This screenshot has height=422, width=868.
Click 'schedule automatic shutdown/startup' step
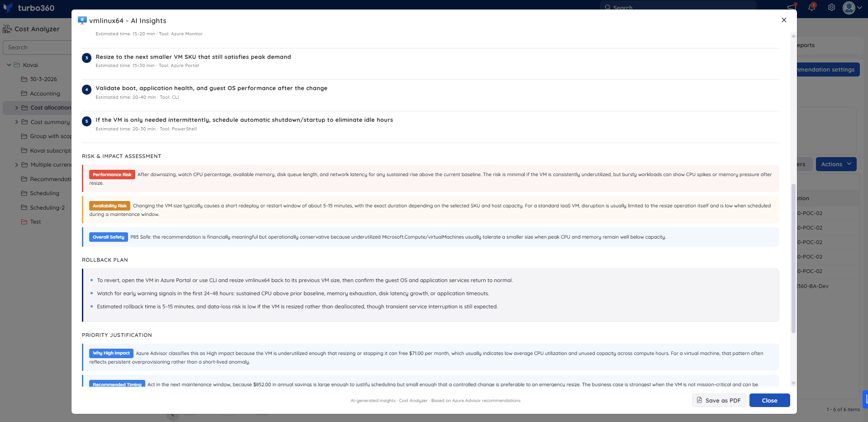pyautogui.click(x=244, y=120)
